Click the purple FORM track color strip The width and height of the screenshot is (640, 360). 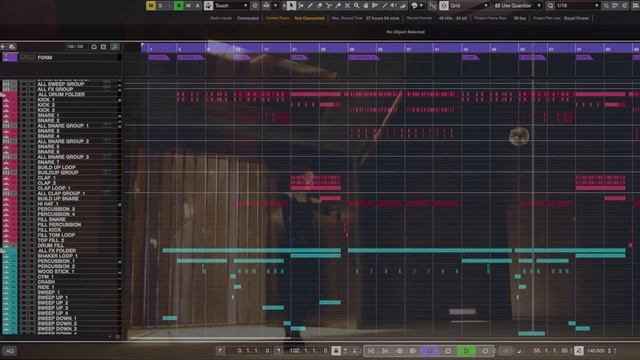coord(10,57)
